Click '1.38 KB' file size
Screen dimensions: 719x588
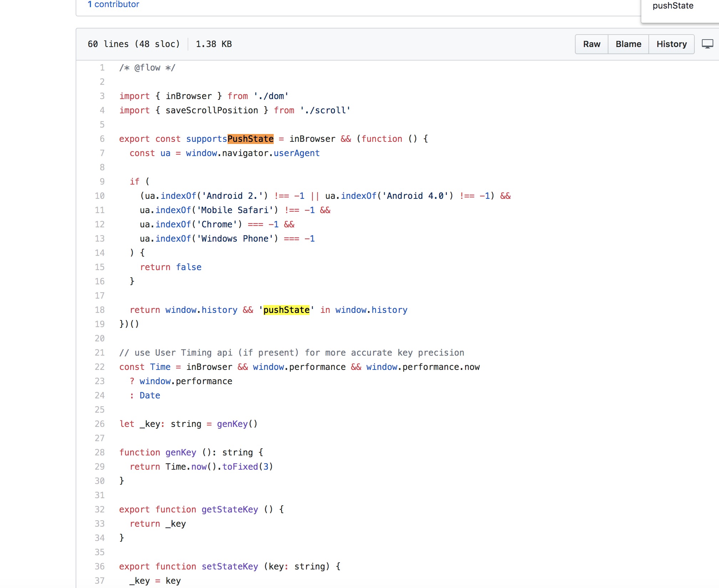(214, 44)
